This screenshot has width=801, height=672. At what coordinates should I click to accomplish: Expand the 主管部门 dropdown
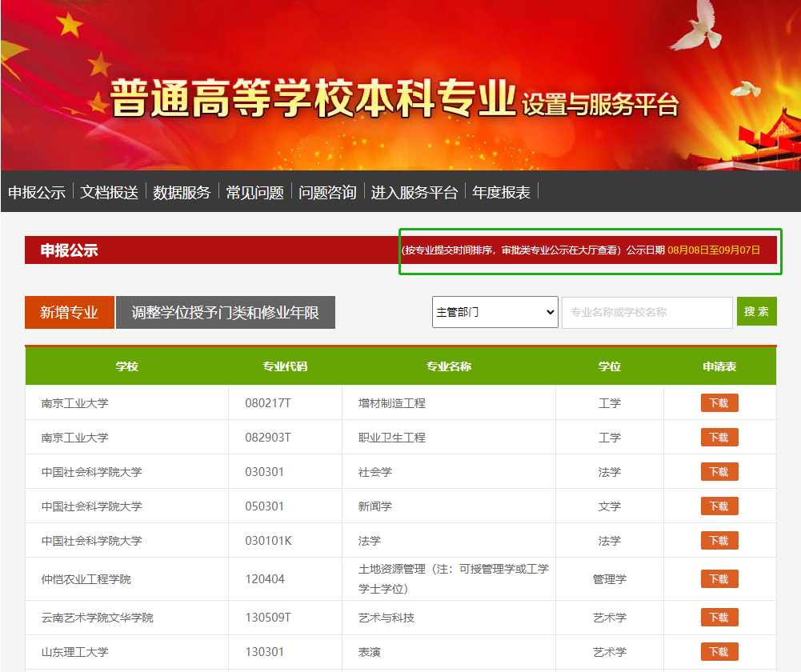click(495, 312)
